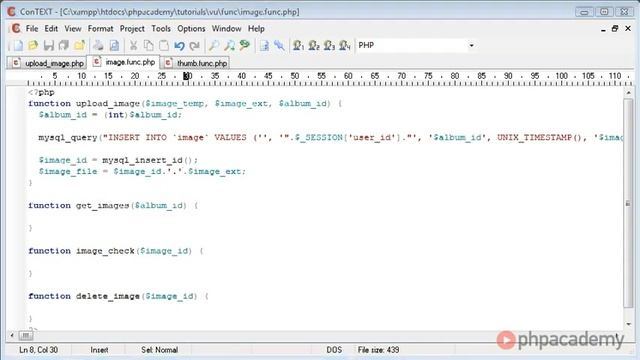This screenshot has width=640, height=360.
Task: Select the image.func.php tab
Action: point(124,62)
